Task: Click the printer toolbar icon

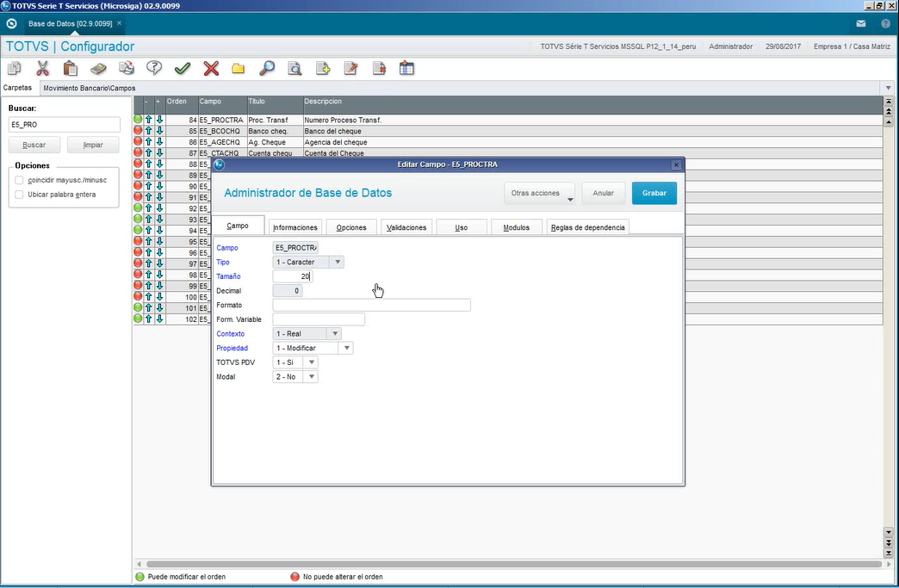Action: click(126, 69)
